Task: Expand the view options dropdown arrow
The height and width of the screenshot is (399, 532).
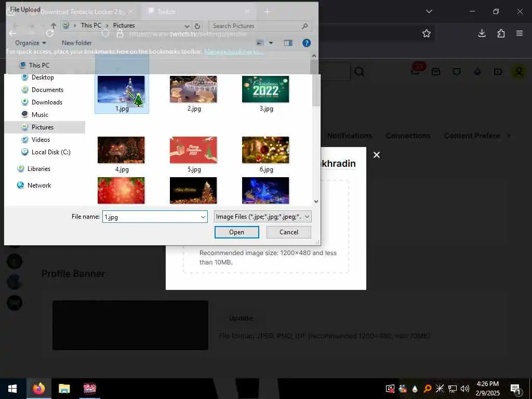Action: coord(271,43)
